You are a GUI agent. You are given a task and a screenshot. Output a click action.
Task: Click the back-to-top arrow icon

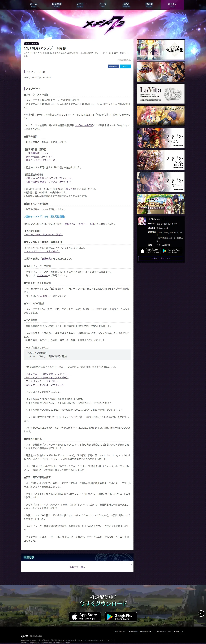[201, 613]
